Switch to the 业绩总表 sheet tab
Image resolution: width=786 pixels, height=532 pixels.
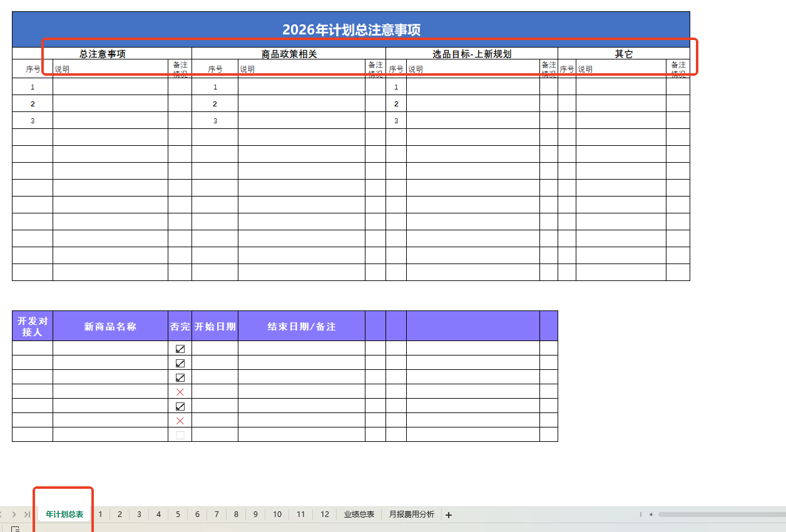(x=359, y=514)
